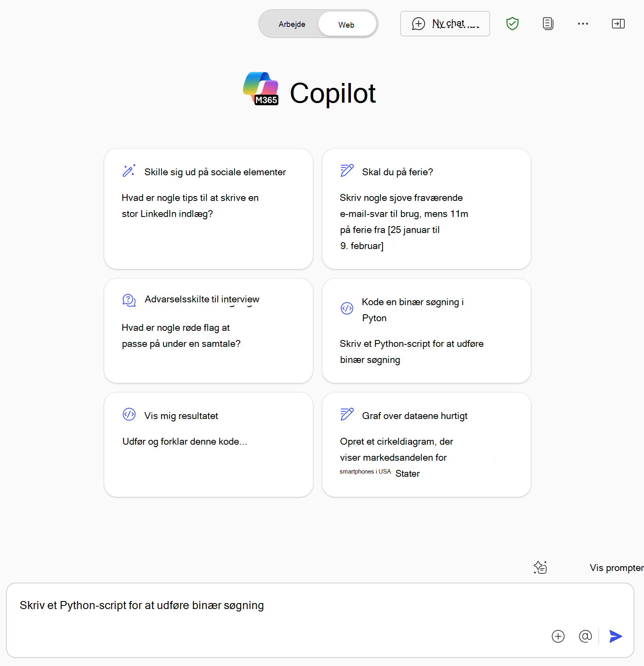This screenshot has height=666, width=644.
Task: Click the sparkle prompts icon above input box
Action: pos(540,567)
